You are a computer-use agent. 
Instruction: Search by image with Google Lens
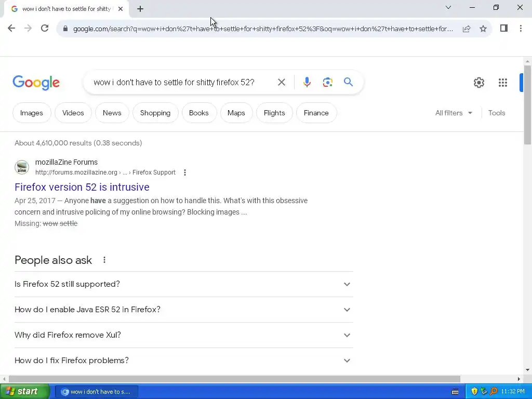click(327, 82)
